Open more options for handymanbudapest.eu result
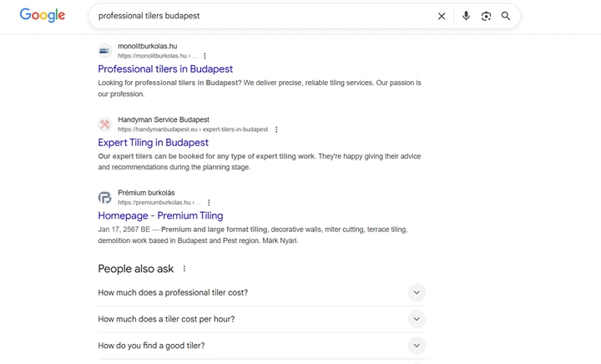This screenshot has width=601, height=364. point(276,129)
